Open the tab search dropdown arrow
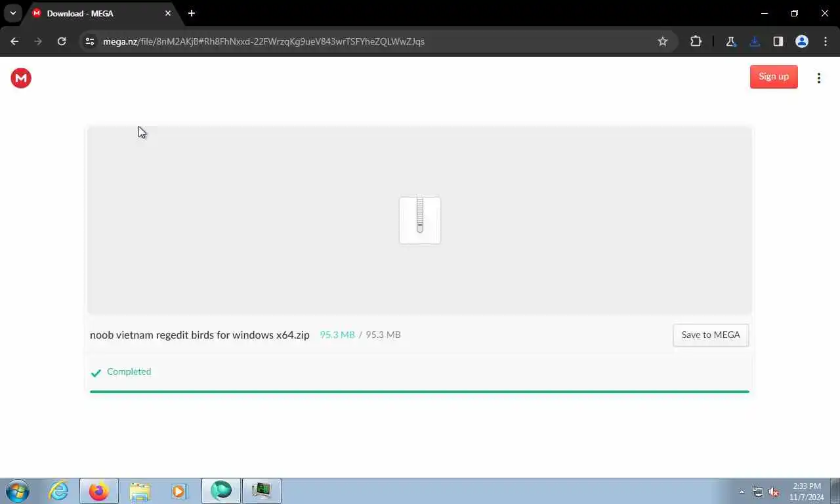Viewport: 840px width, 504px height. point(12,13)
